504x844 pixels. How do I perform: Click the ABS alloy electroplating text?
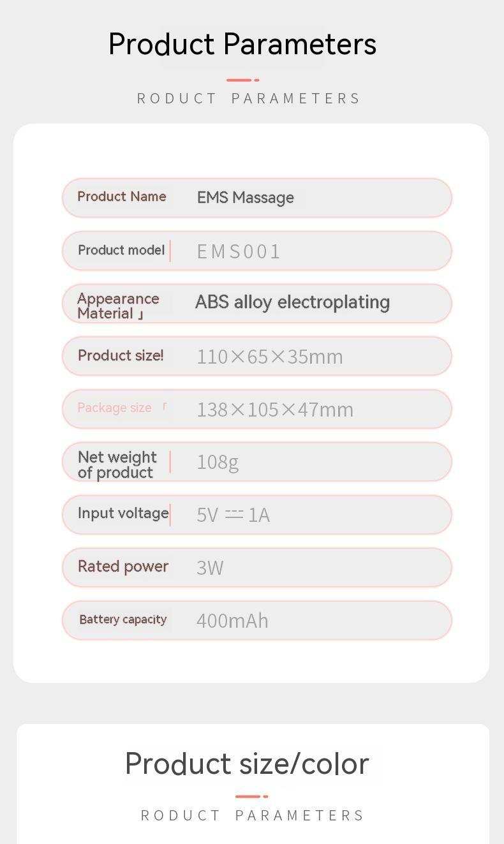292,302
